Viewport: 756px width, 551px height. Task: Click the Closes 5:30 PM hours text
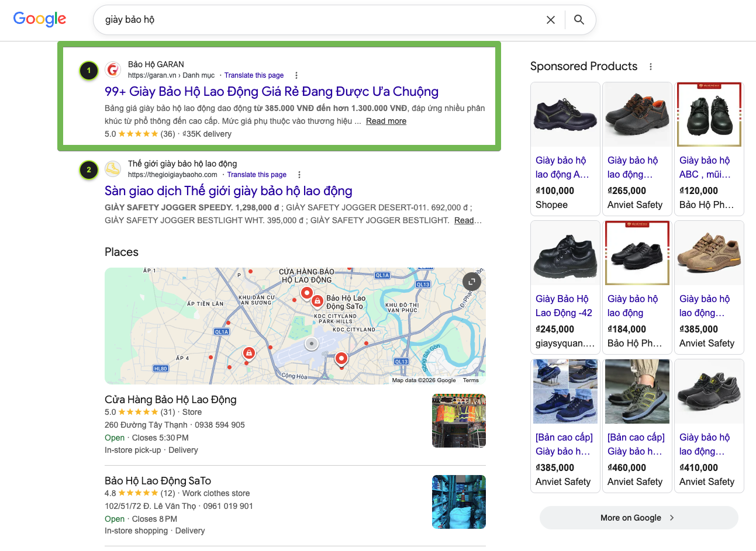160,438
